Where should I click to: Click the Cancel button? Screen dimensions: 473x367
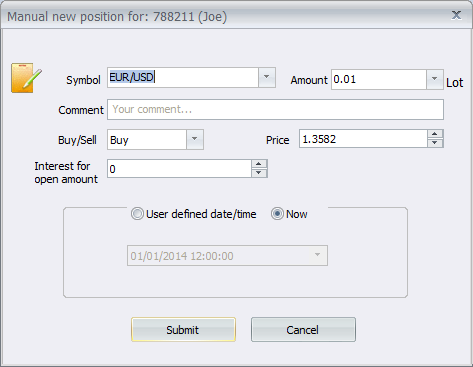point(303,330)
